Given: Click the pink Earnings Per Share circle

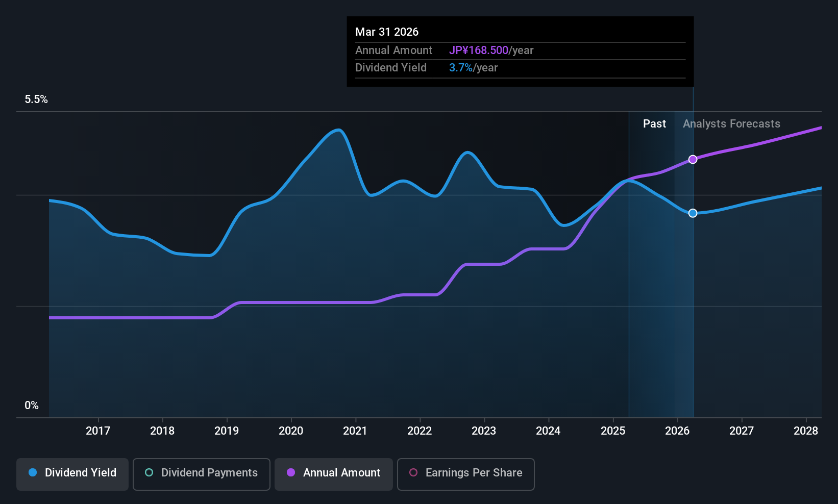Looking at the screenshot, I should [x=413, y=473].
